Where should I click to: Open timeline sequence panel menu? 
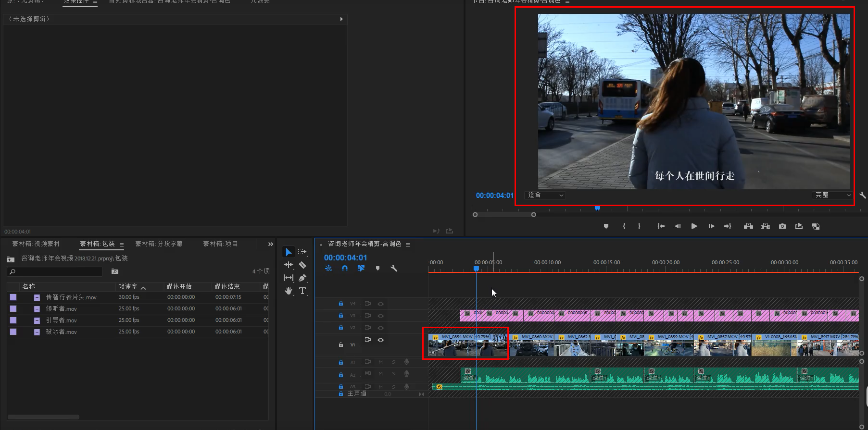(408, 245)
